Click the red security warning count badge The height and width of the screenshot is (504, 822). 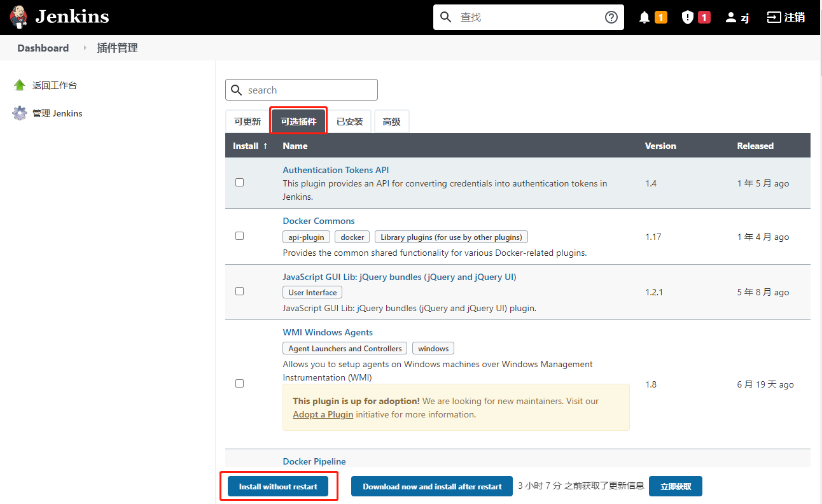[x=704, y=17]
